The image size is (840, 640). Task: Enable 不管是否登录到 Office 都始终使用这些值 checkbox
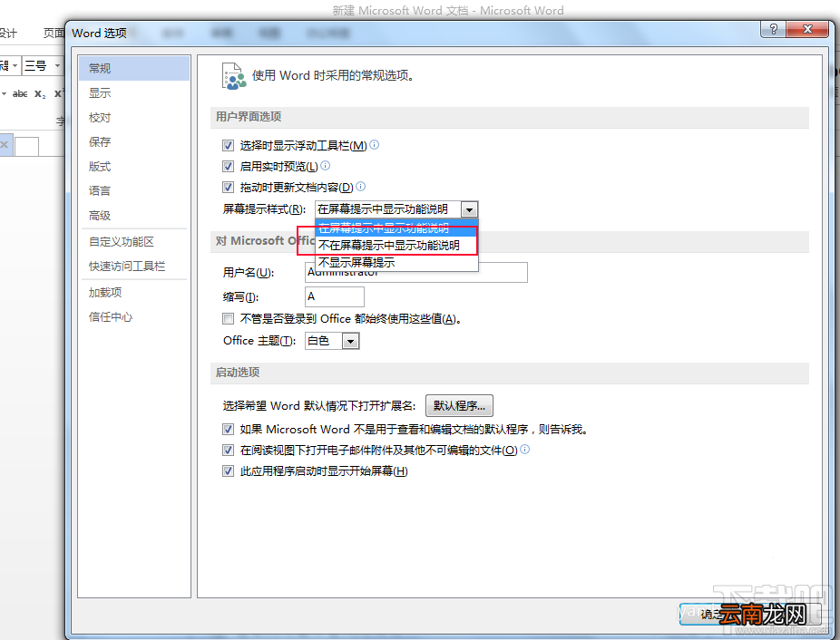(x=229, y=319)
